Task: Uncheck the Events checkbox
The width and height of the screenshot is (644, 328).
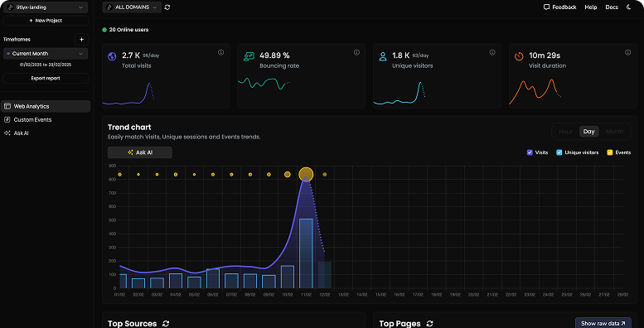Action: click(x=610, y=152)
